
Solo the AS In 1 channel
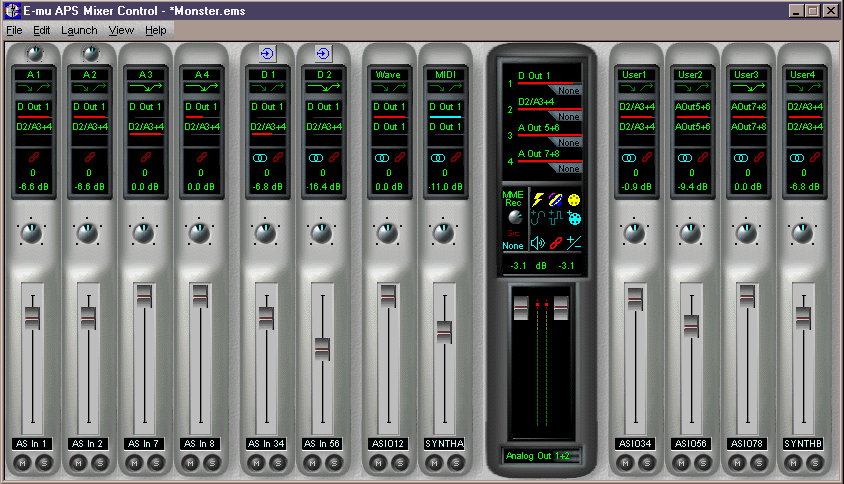tap(44, 462)
